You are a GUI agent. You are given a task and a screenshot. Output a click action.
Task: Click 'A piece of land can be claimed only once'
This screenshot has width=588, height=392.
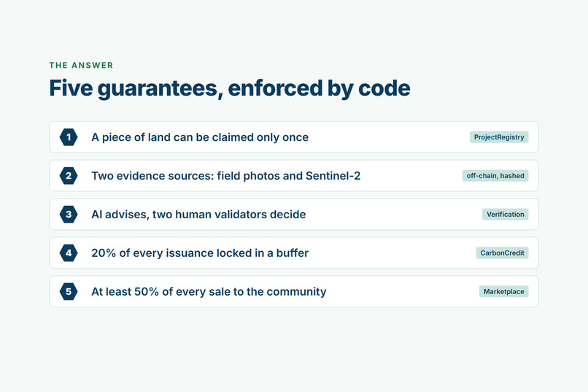pyautogui.click(x=200, y=137)
